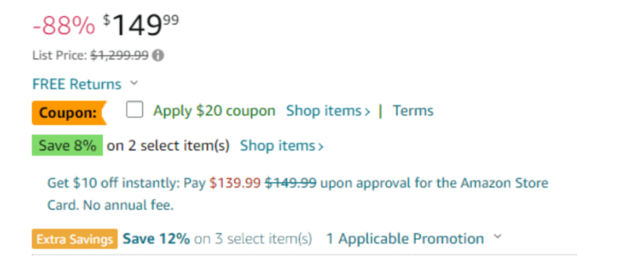The width and height of the screenshot is (644, 256).
Task: Expand the FREE Returns chevron arrow
Action: 134,83
